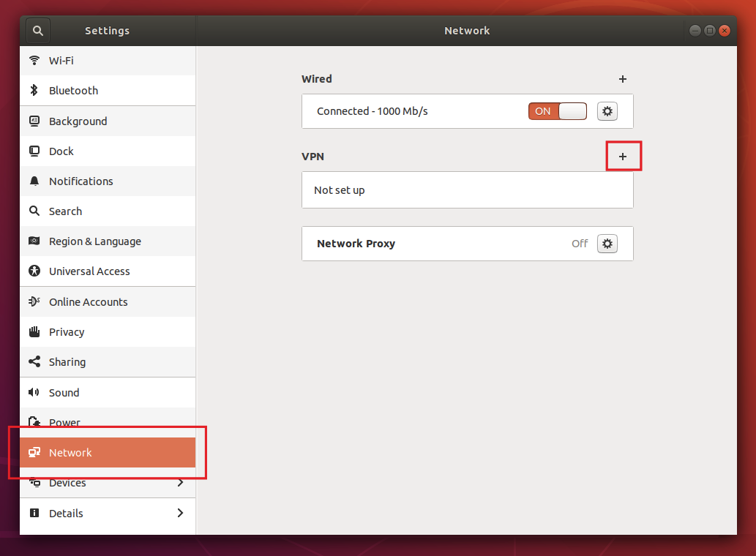Click the Bluetooth icon in sidebar
The height and width of the screenshot is (556, 756).
(x=34, y=91)
